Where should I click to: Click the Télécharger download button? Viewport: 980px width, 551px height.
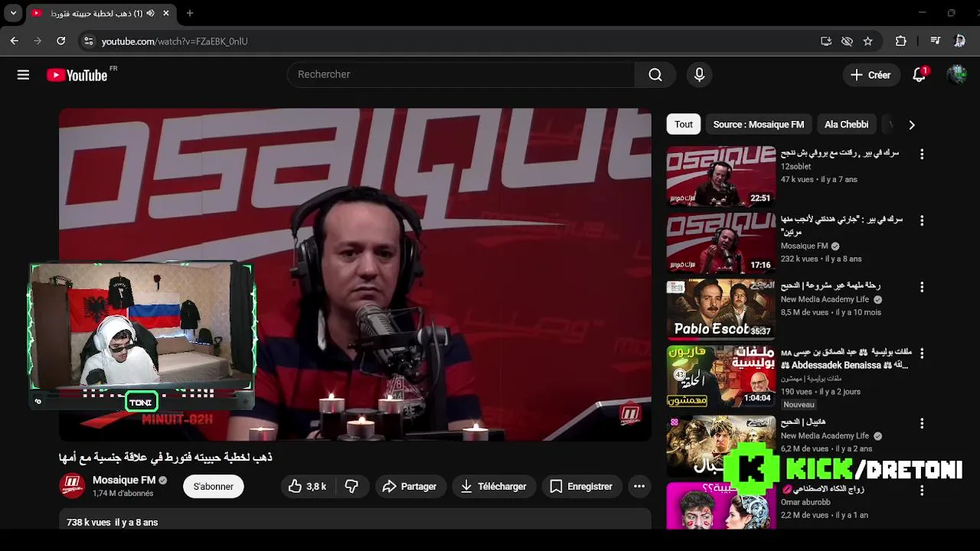494,486
